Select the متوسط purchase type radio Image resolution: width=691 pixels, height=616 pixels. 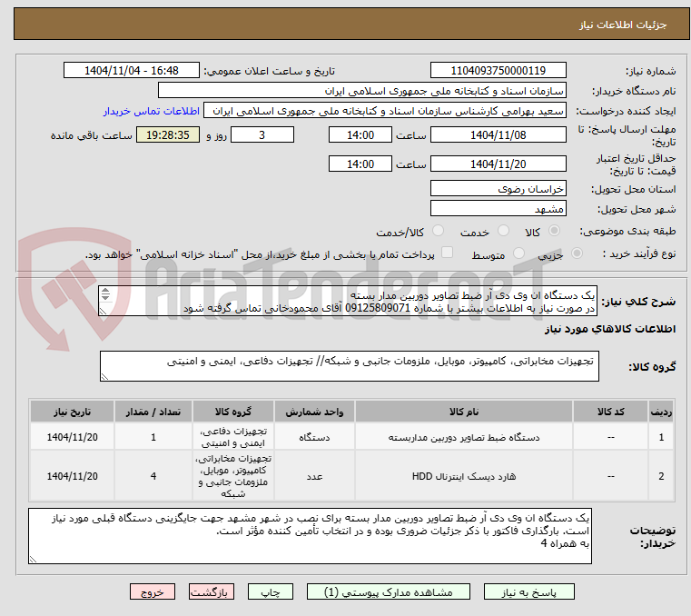(x=518, y=253)
